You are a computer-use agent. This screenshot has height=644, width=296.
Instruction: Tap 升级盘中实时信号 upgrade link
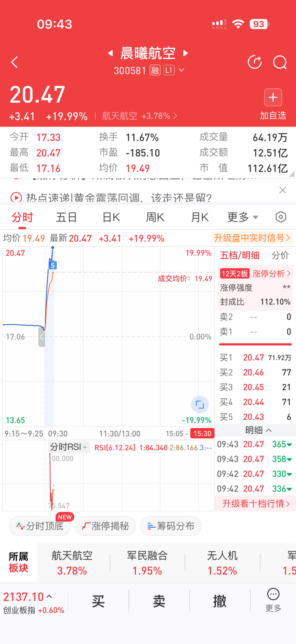(x=252, y=238)
